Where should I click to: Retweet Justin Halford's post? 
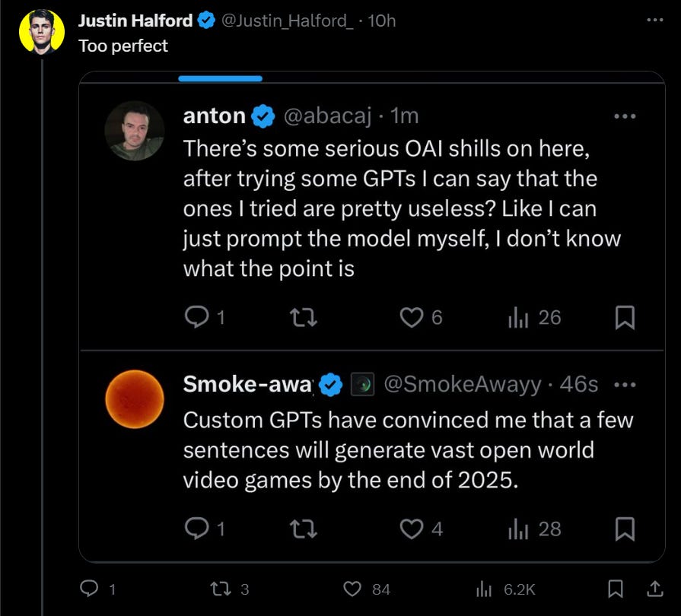[x=229, y=589]
